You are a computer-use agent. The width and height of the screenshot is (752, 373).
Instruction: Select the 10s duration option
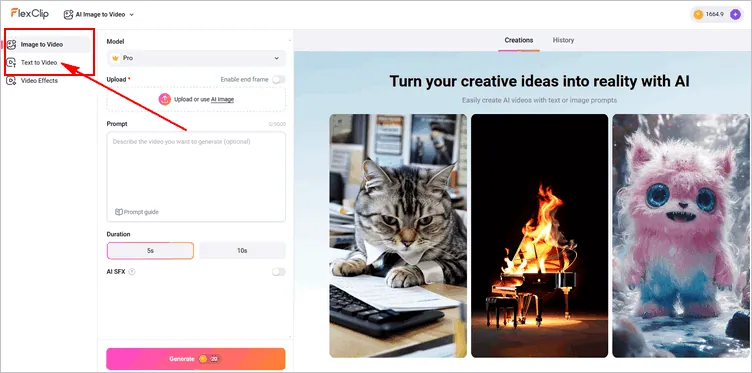[x=242, y=250]
